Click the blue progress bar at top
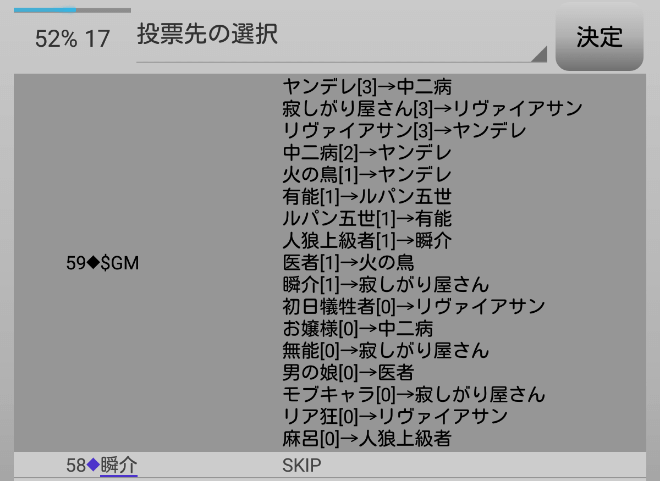 click(x=44, y=10)
